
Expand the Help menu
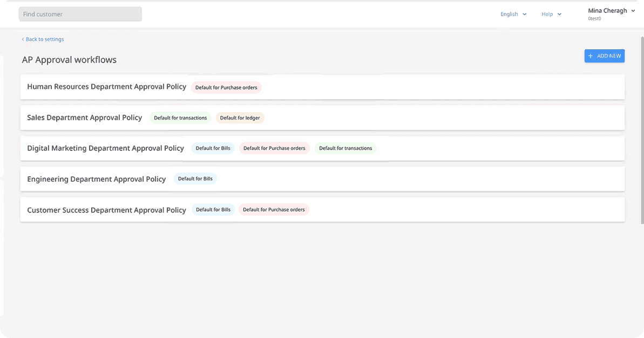[551, 14]
